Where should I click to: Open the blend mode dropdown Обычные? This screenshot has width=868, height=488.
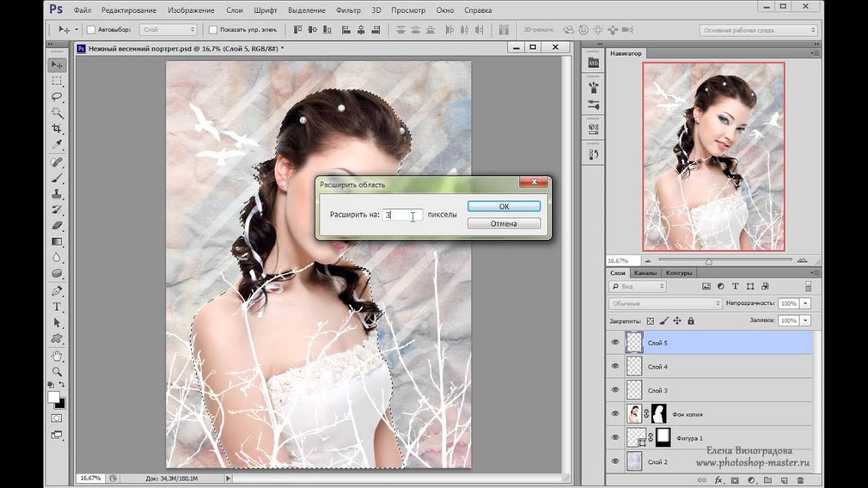coord(665,304)
